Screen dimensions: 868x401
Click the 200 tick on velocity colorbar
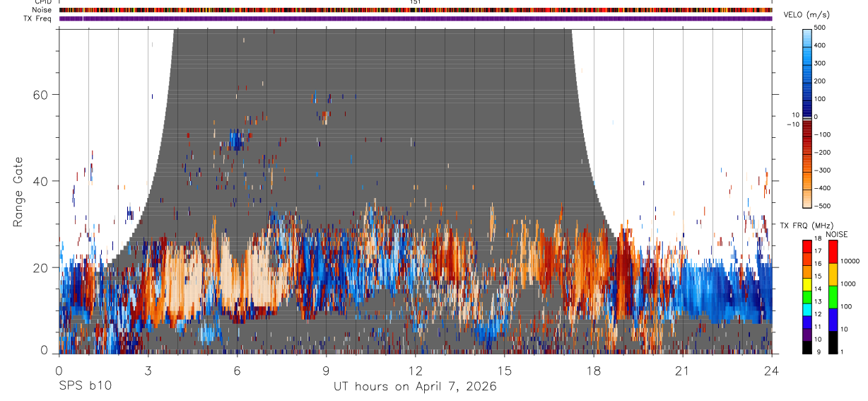pos(820,81)
